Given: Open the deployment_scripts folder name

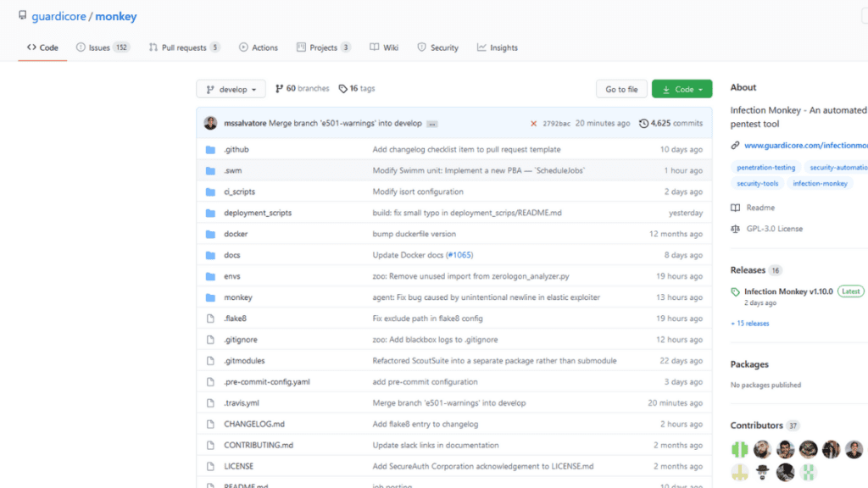Looking at the screenshot, I should click(x=258, y=213).
